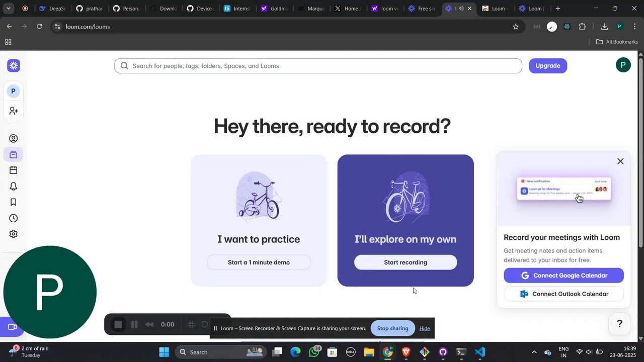The image size is (644, 362).
Task: Open the help question mark button
Action: tap(620, 324)
